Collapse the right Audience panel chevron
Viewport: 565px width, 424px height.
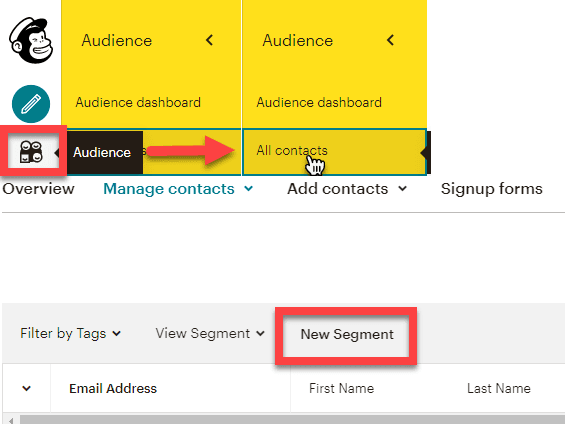point(391,40)
